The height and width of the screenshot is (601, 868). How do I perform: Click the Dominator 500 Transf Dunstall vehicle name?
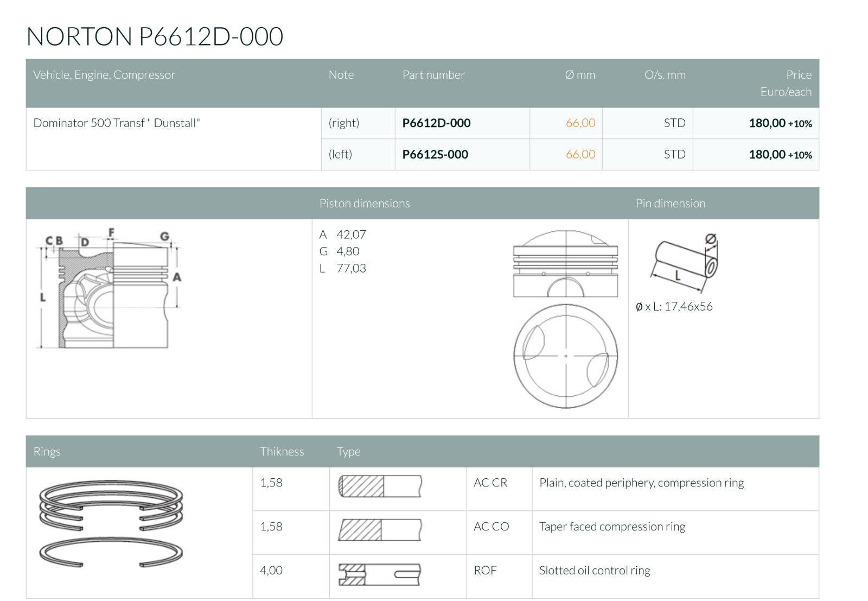coord(117,123)
